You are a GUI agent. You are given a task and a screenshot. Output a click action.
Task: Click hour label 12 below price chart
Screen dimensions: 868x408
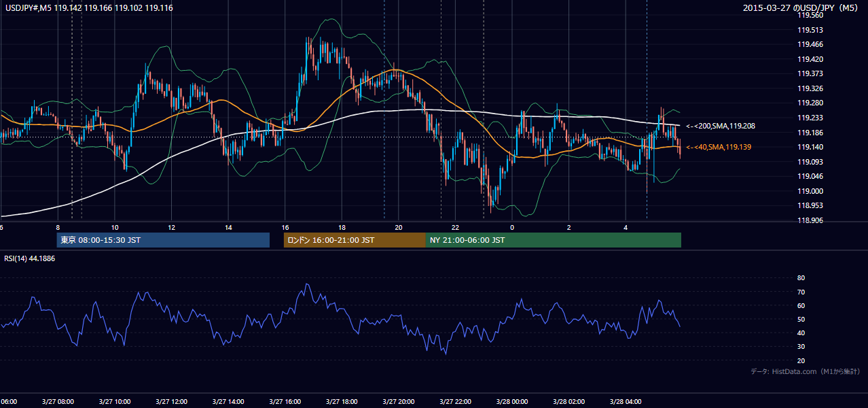tap(172, 228)
